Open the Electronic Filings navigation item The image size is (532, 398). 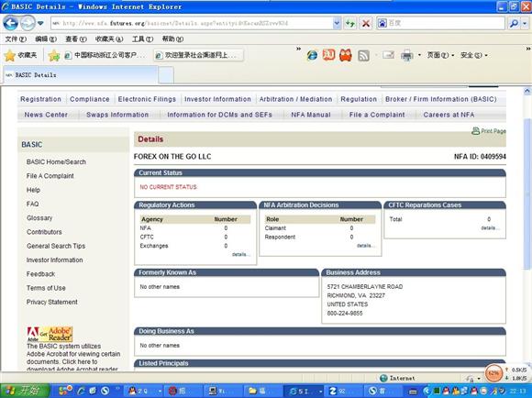click(147, 99)
